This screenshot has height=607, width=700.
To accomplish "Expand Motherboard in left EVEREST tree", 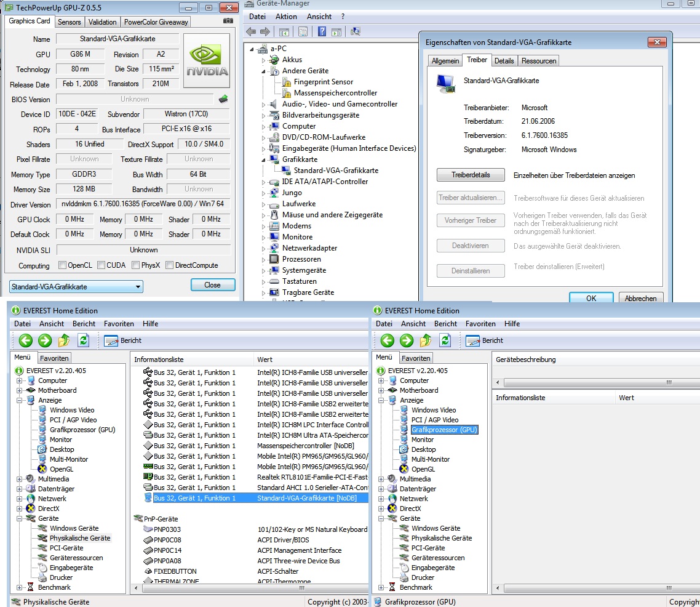I will point(19,390).
